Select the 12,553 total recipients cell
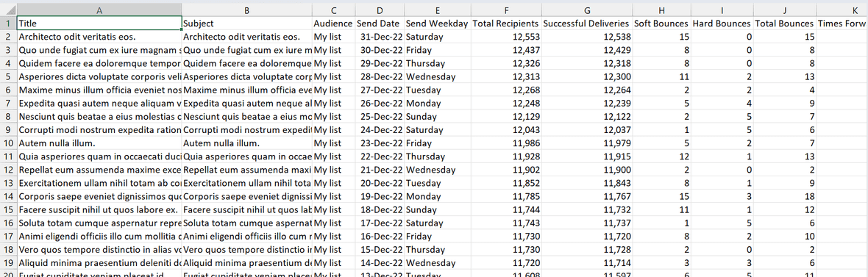The height and width of the screenshot is (277, 868). (506, 37)
